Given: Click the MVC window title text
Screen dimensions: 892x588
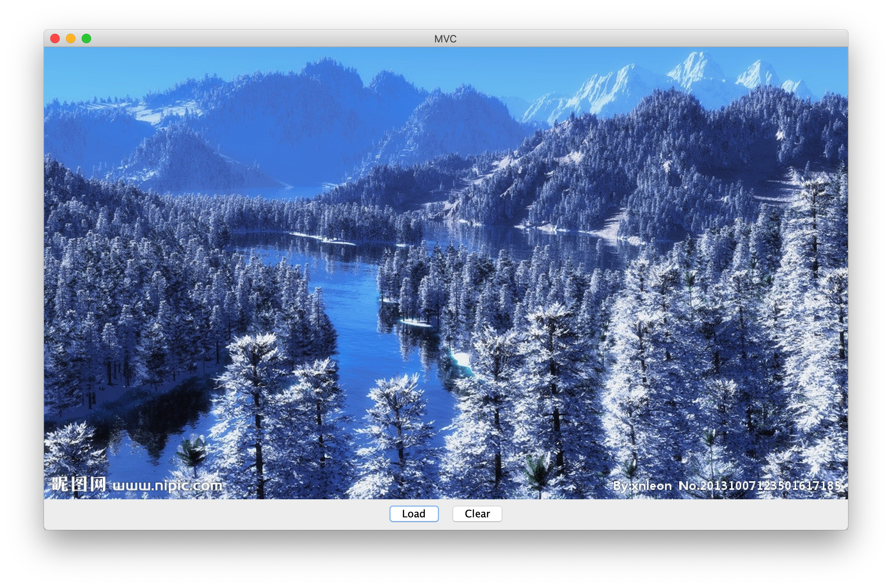Looking at the screenshot, I should click(445, 39).
